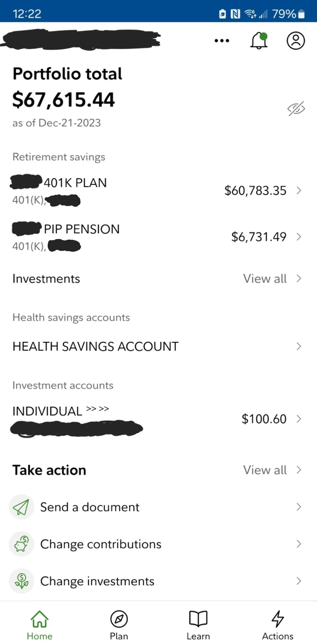This screenshot has height=644, width=317.
Task: Select the Change investments plant icon
Action: coord(21,581)
